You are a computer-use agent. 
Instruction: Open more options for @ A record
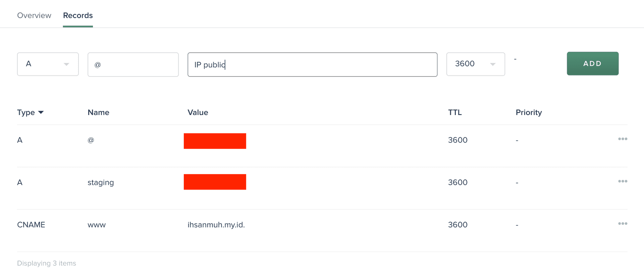[623, 139]
